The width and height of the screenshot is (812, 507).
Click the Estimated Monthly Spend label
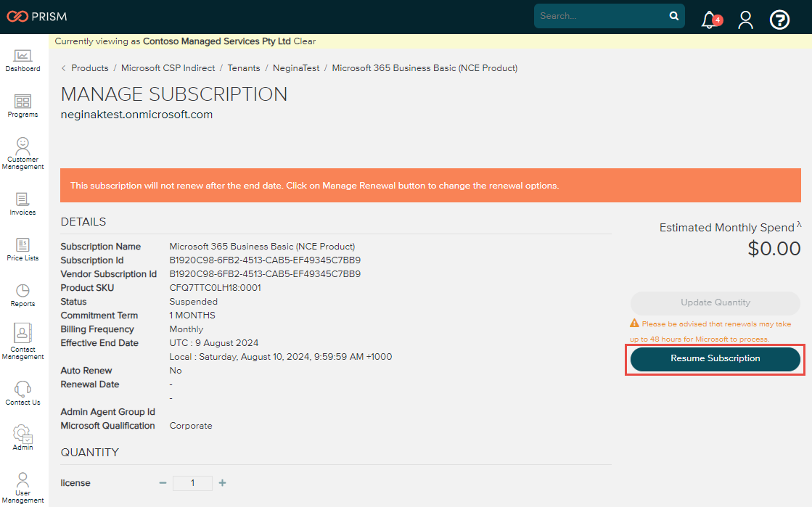pyautogui.click(x=726, y=228)
